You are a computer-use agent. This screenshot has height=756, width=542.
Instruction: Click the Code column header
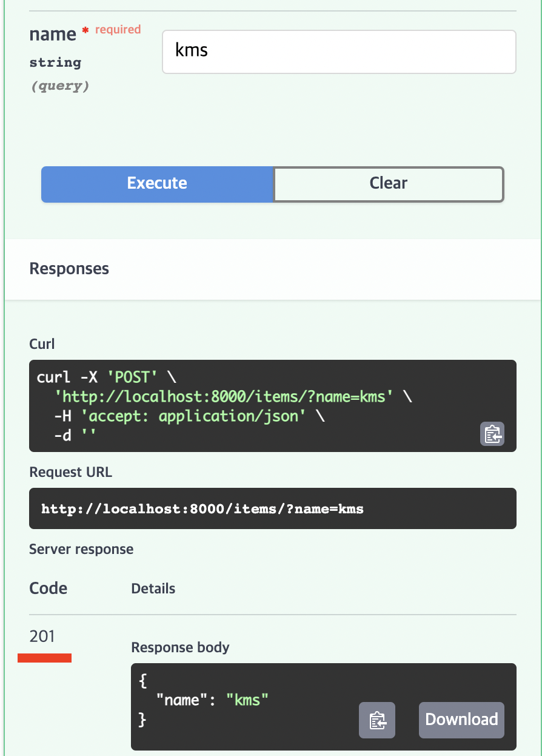coord(49,589)
